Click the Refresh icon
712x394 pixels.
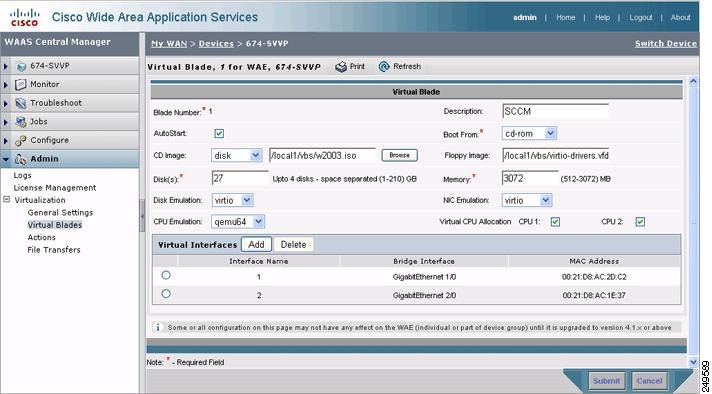[384, 67]
